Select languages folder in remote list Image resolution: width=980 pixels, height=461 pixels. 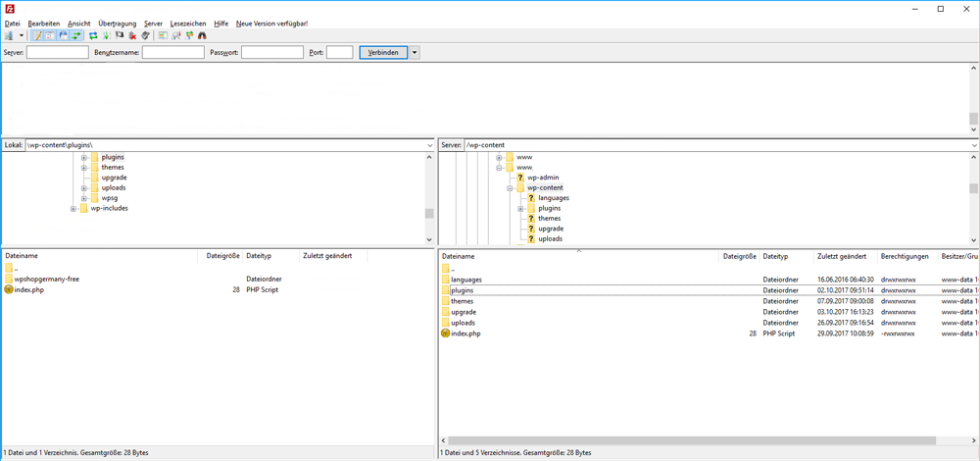click(465, 279)
